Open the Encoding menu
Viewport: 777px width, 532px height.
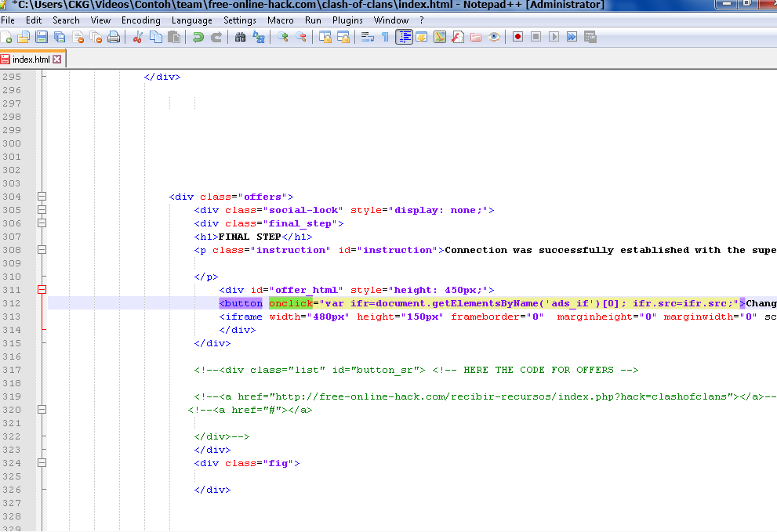tap(141, 20)
